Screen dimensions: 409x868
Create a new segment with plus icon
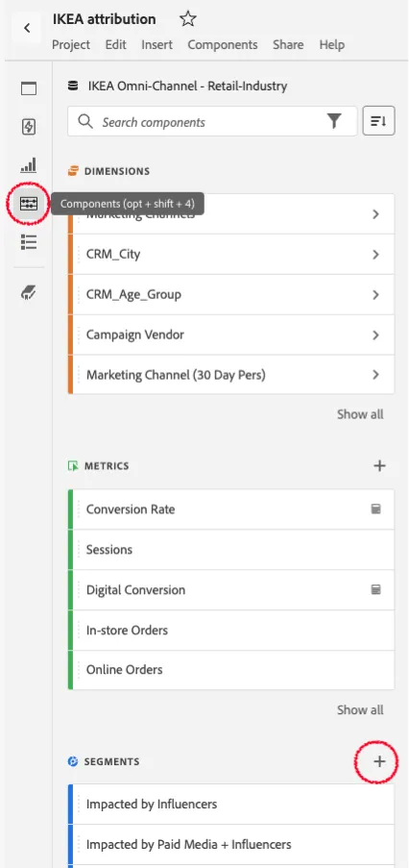379,761
